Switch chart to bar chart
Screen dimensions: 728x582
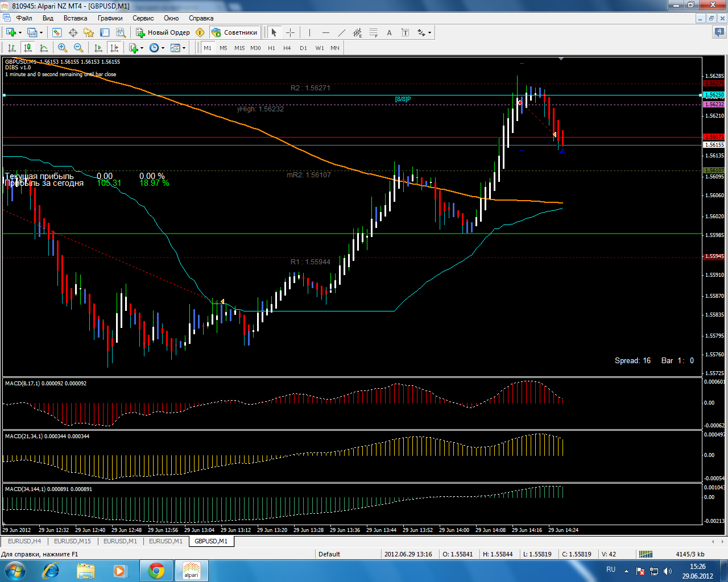coord(11,48)
